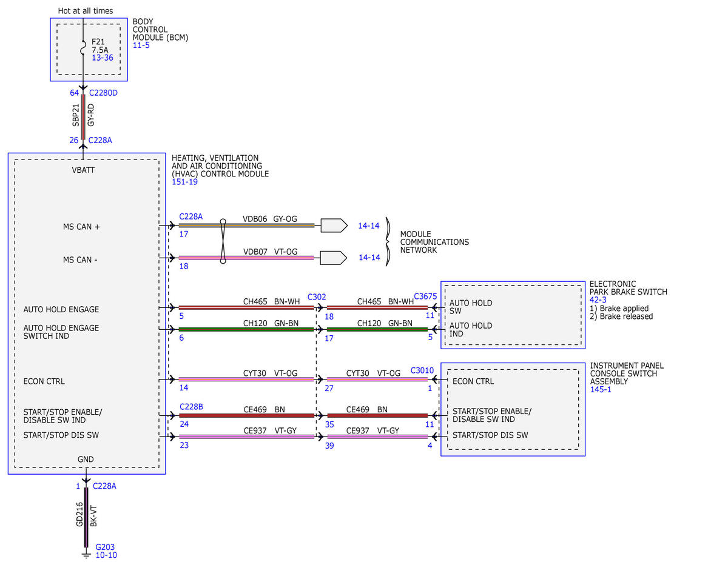The image size is (728, 562).
Task: Select the GD216 circuit label
Action: [x=79, y=514]
